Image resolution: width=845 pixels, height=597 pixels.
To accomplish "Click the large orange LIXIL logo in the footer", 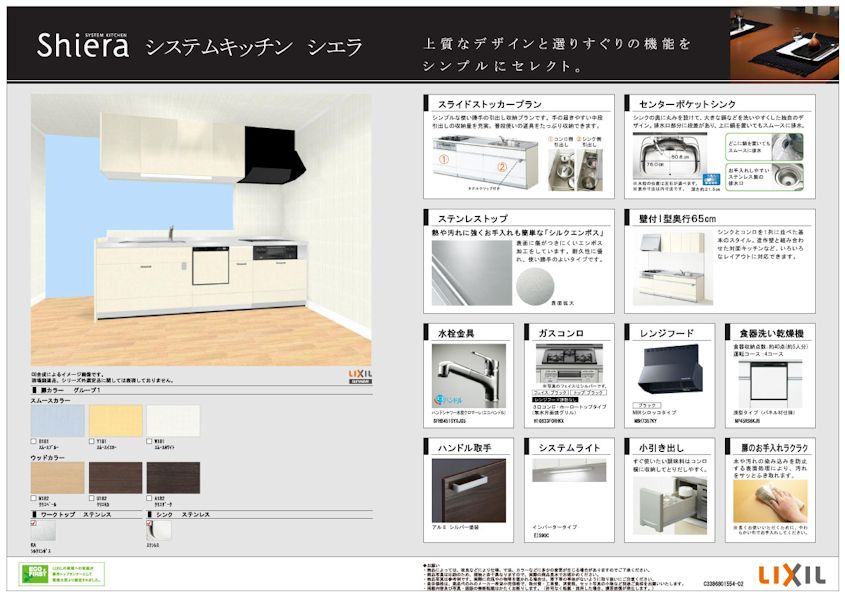I will tap(792, 575).
